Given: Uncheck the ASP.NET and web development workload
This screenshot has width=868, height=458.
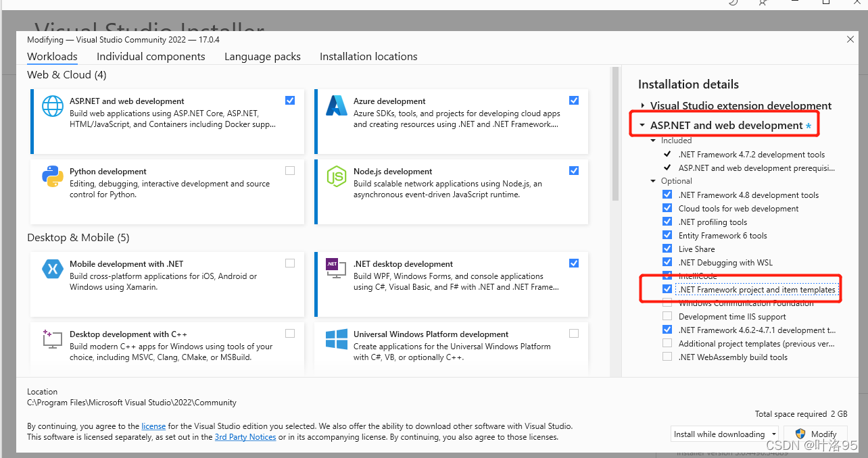Looking at the screenshot, I should tap(290, 101).
